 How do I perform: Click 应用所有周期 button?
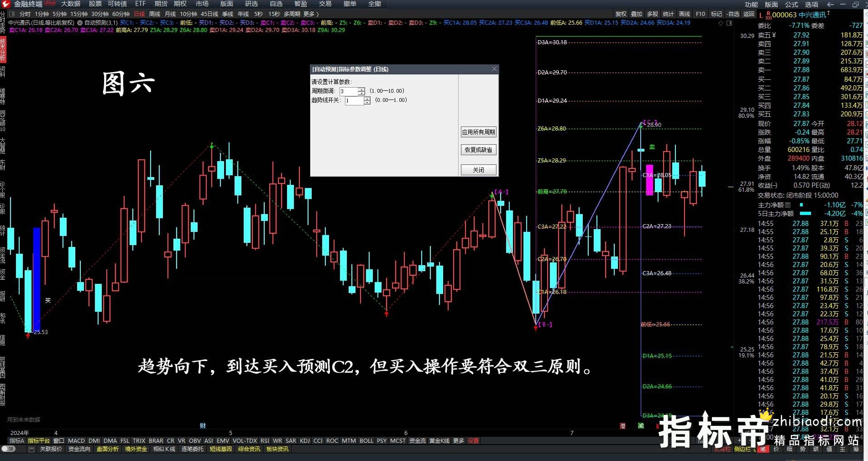(478, 132)
